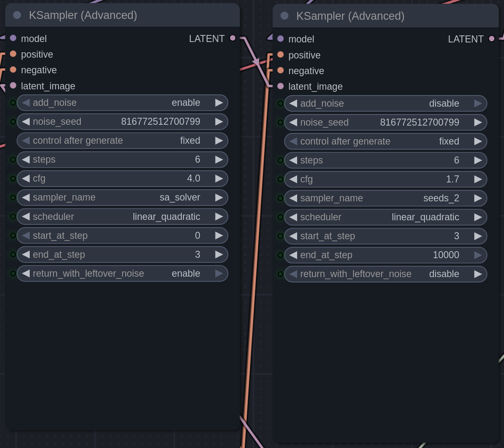
Task: Open scheduler dropdown on right KSampler
Action: tap(386, 217)
